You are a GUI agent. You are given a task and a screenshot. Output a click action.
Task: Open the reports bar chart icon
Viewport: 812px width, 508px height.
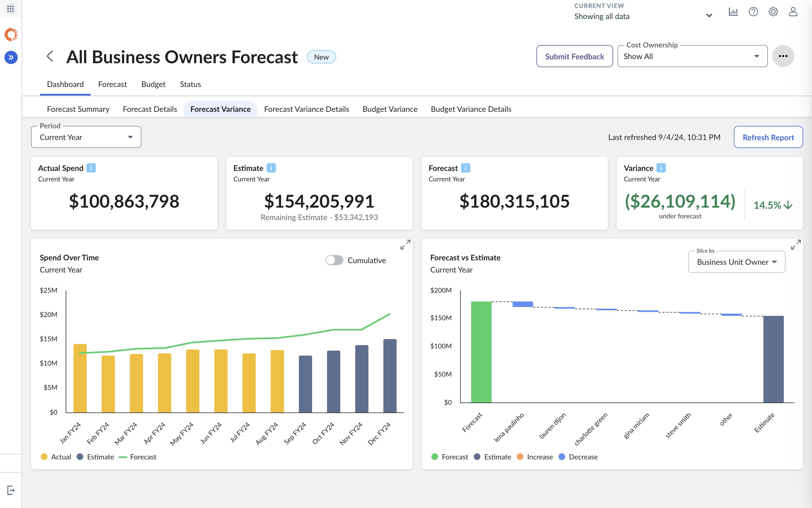coord(733,12)
